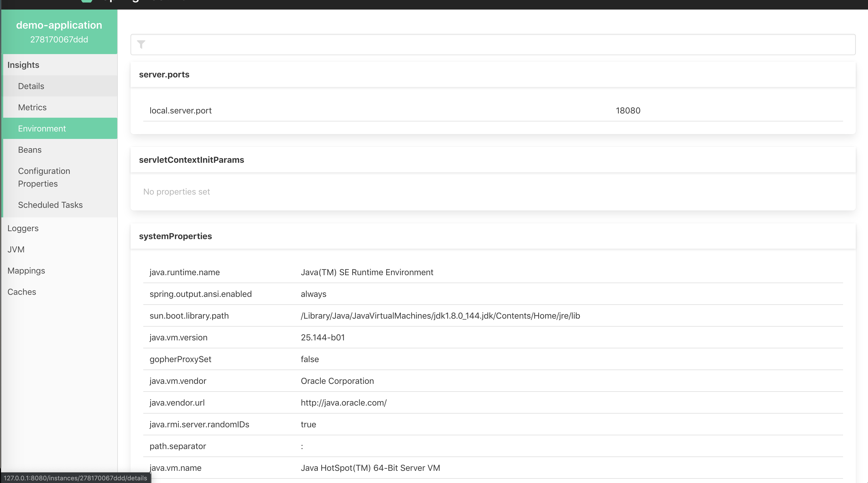Viewport: 868px width, 483px height.
Task: Open the Metrics page
Action: [32, 107]
